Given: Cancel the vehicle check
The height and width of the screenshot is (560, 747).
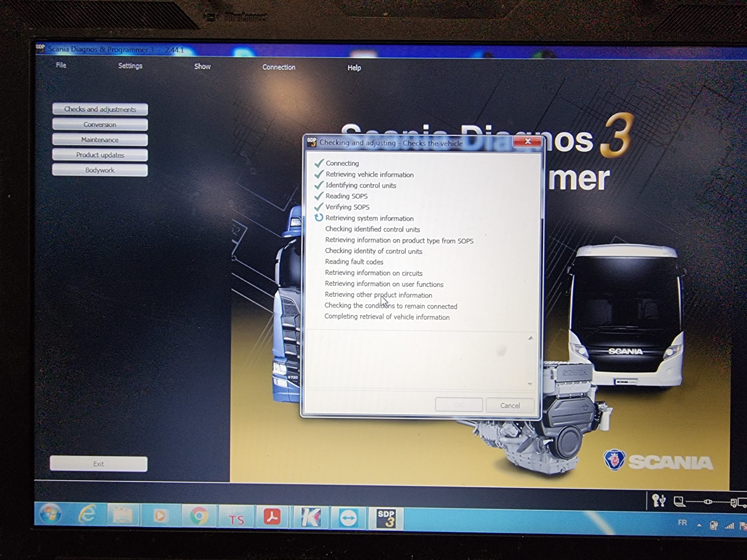Looking at the screenshot, I should click(510, 405).
